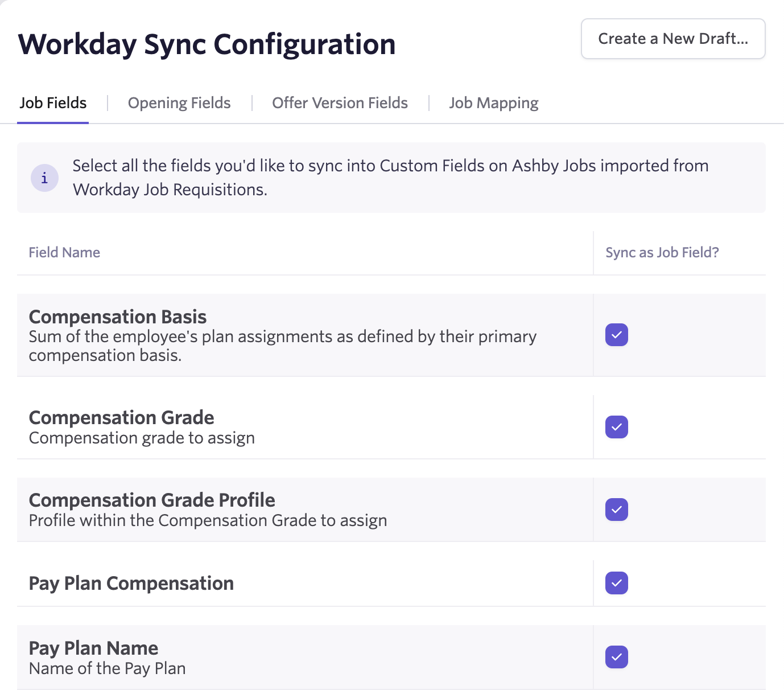Select the Compensation Basis row
This screenshot has height=690, width=784.
click(x=284, y=335)
